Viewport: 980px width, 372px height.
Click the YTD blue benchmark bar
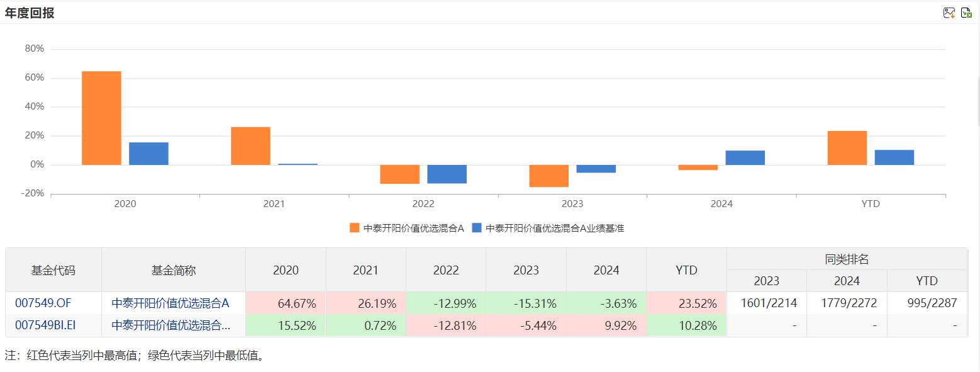point(894,157)
